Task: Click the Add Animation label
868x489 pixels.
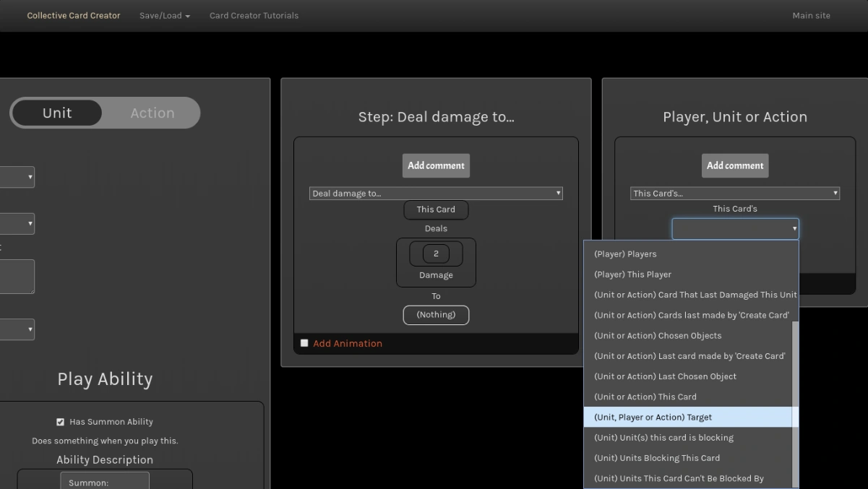Action: pos(348,344)
